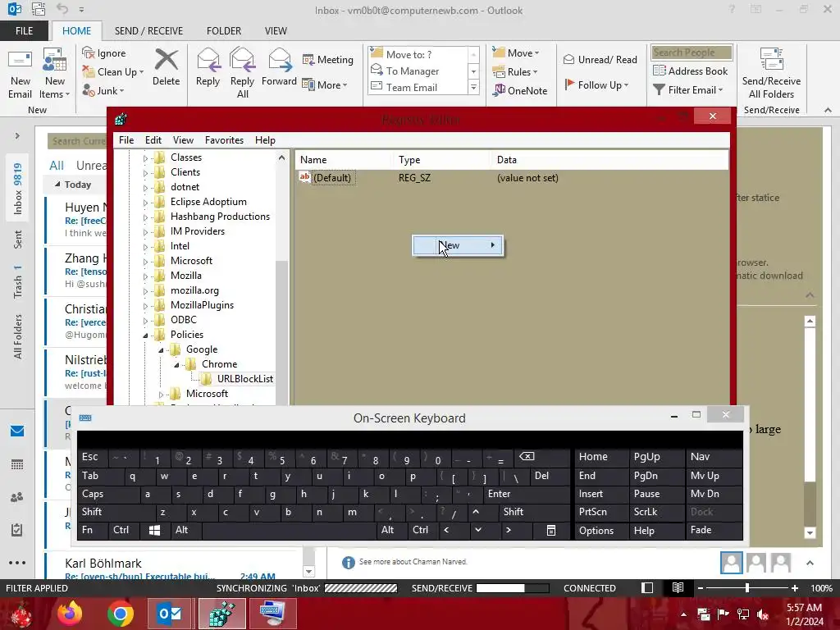The image size is (840, 630).
Task: Toggle Insert key on On-Screen Keyboard
Action: point(601,494)
